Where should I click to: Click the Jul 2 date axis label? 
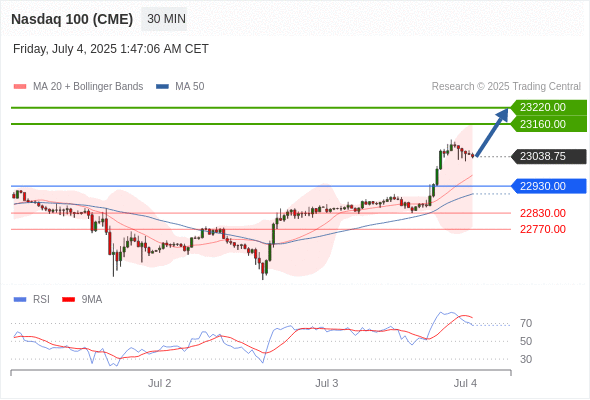coord(160,383)
